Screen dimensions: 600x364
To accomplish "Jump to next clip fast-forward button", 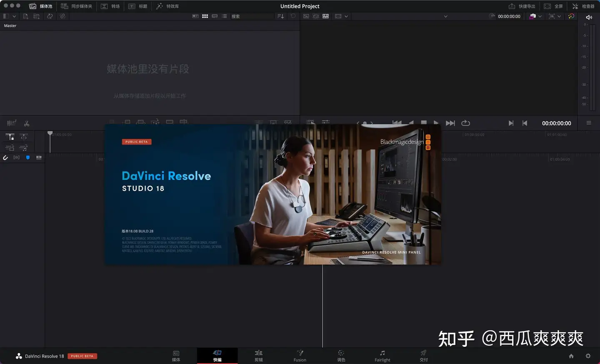I will coord(450,123).
